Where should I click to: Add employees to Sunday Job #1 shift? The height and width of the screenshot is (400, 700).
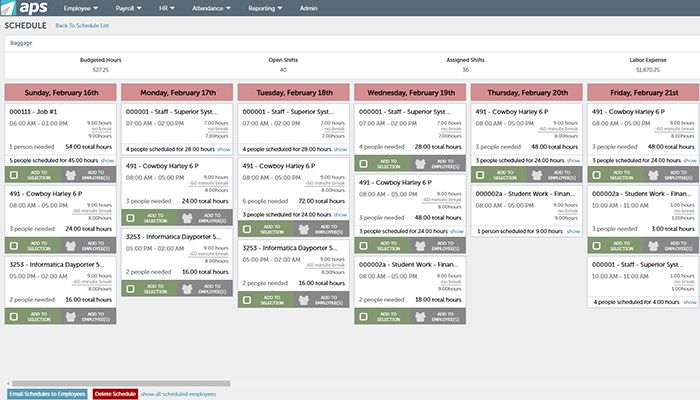88,175
